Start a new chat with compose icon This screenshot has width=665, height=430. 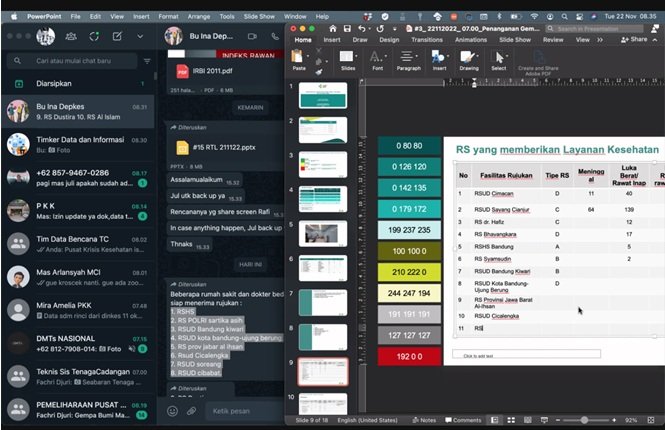116,36
